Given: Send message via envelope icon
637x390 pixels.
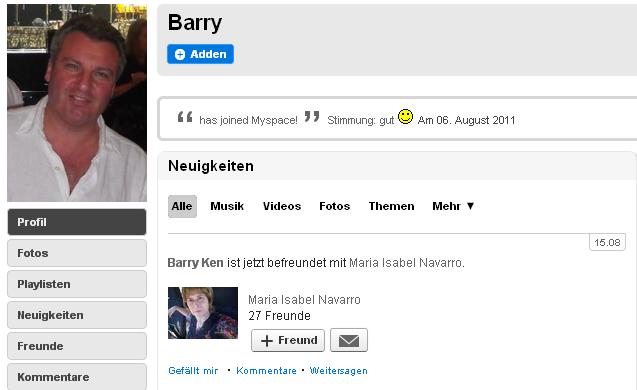Looking at the screenshot, I should tap(349, 340).
